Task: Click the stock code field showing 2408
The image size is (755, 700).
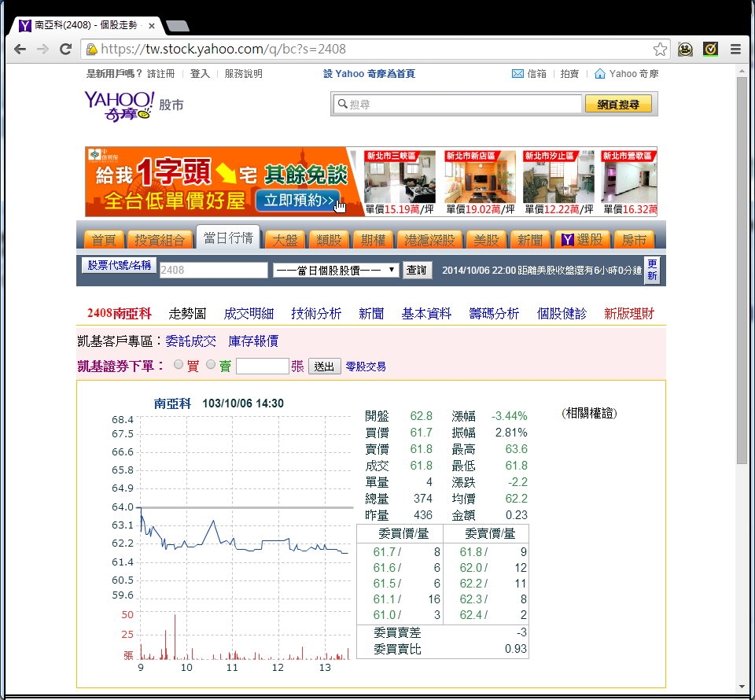Action: pos(213,270)
